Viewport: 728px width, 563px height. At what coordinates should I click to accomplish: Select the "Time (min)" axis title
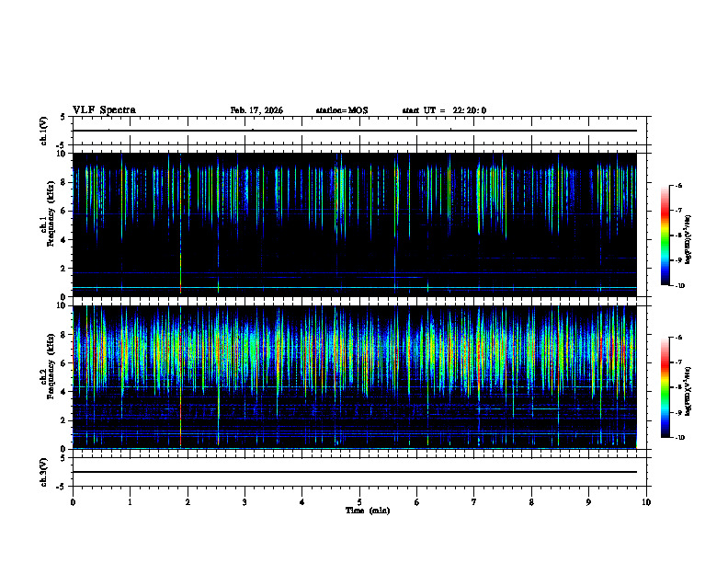(x=368, y=511)
